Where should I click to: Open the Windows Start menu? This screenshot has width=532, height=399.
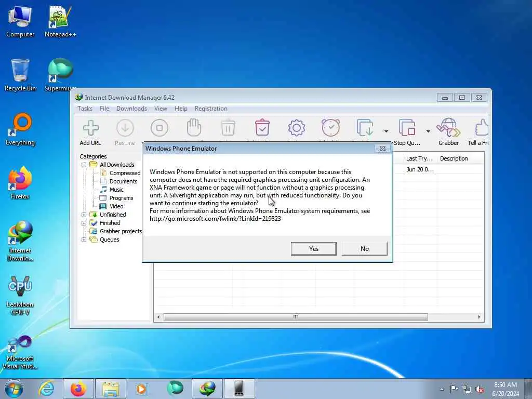(x=14, y=389)
